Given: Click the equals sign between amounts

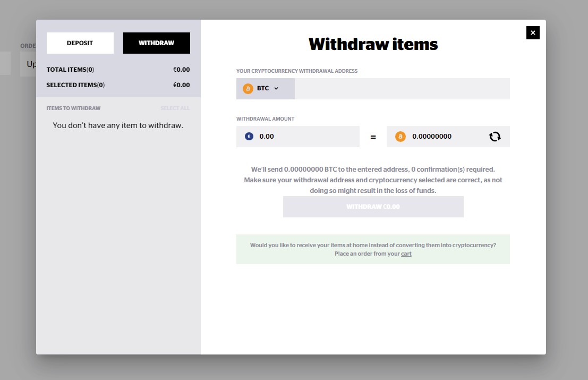Looking at the screenshot, I should tap(373, 137).
